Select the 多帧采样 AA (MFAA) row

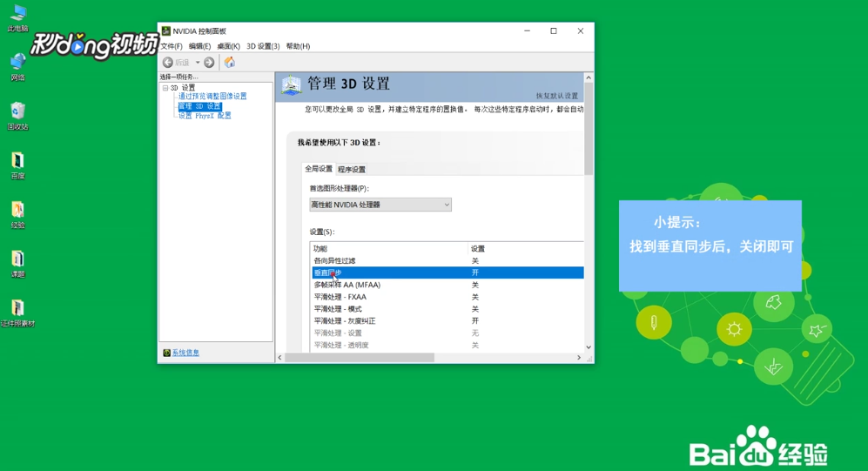tap(447, 285)
